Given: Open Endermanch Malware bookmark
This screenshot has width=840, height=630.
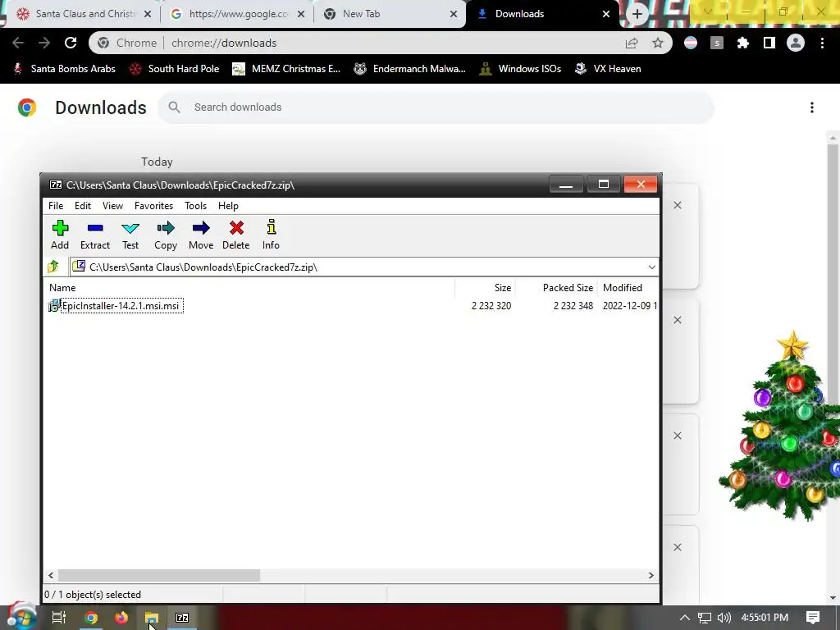Looking at the screenshot, I should coord(410,69).
